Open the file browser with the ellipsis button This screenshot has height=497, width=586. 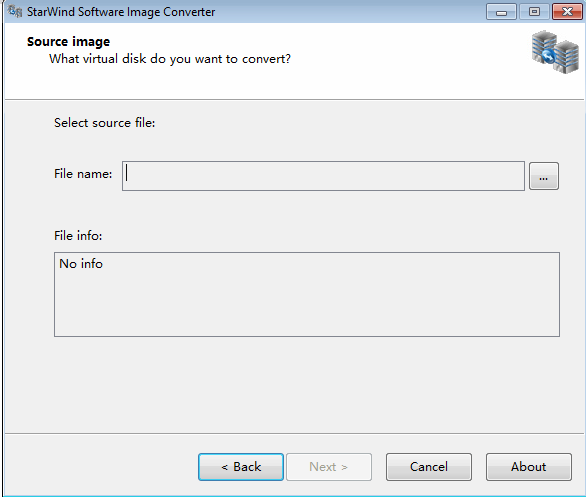pyautogui.click(x=544, y=176)
